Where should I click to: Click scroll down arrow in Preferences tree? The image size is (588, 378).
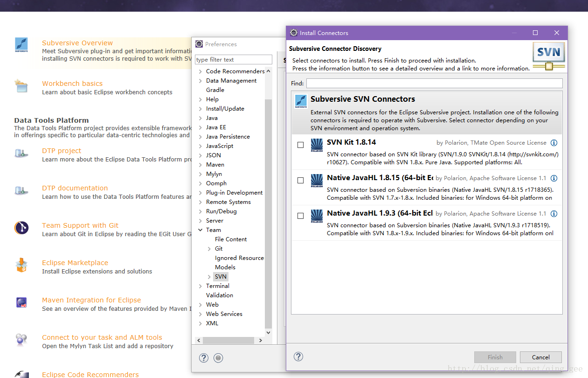pos(268,333)
